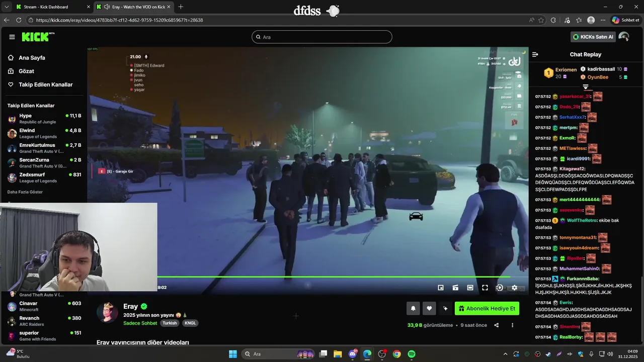Open SercanZurna followed channel
Image resolution: width=644 pixels, height=362 pixels.
(x=44, y=163)
